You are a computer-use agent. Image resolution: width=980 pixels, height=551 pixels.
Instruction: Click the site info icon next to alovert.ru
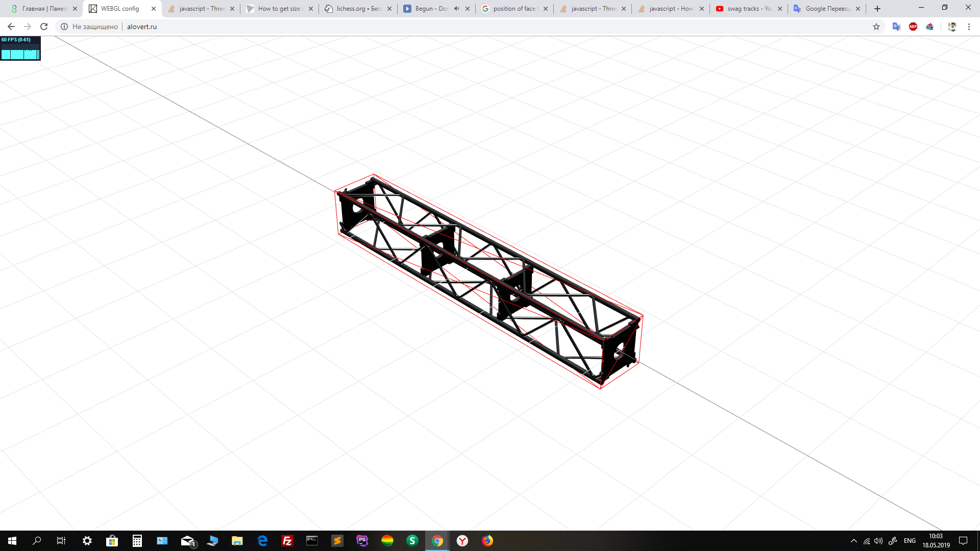(64, 27)
